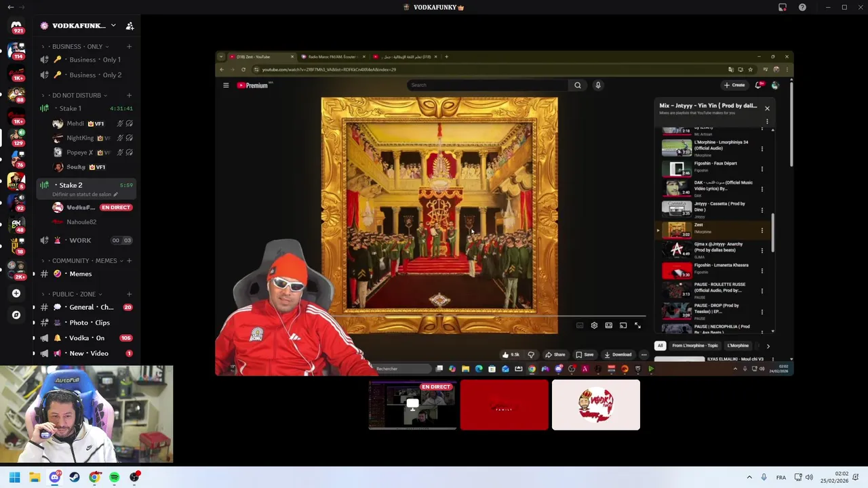Click the YouTube player fullscreen icon
Image resolution: width=868 pixels, height=488 pixels.
point(637,326)
